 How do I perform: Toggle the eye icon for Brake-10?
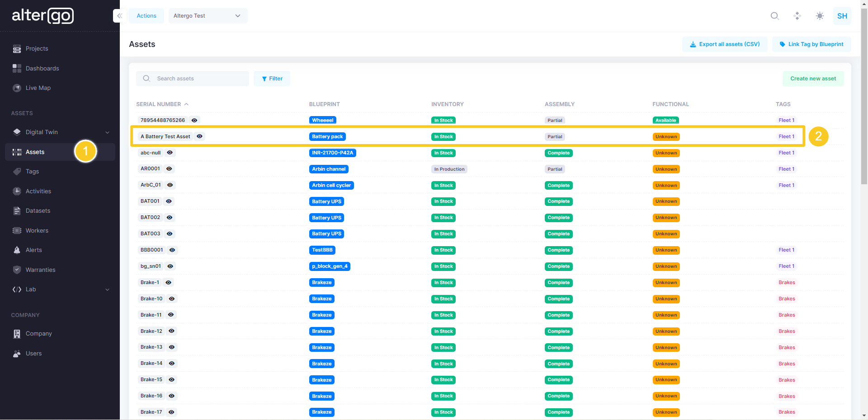172,299
